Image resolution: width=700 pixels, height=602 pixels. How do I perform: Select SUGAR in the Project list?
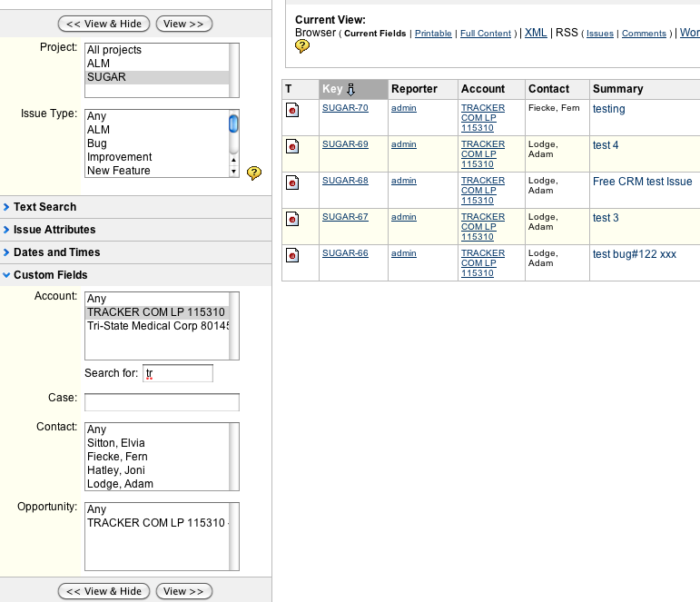(106, 77)
